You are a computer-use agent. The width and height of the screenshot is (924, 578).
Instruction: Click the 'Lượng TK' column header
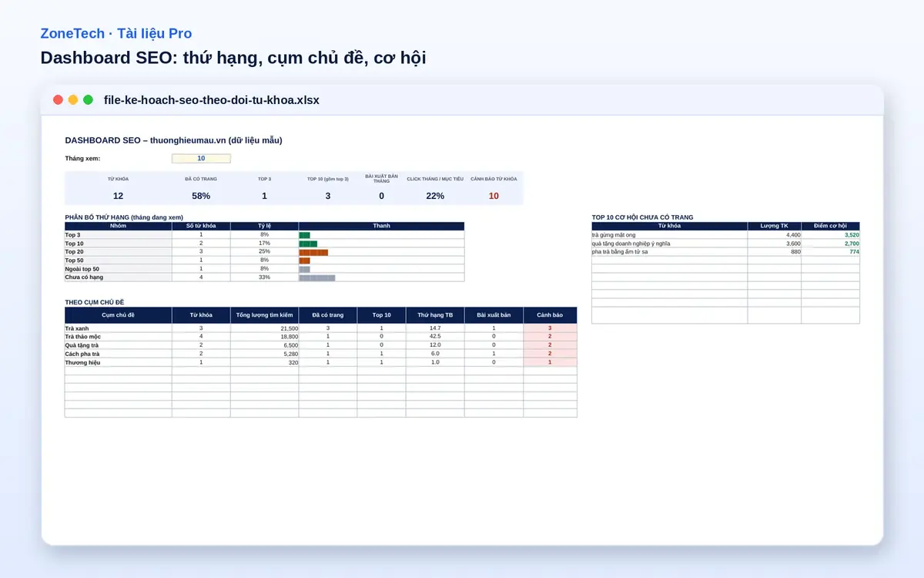pyautogui.click(x=774, y=226)
